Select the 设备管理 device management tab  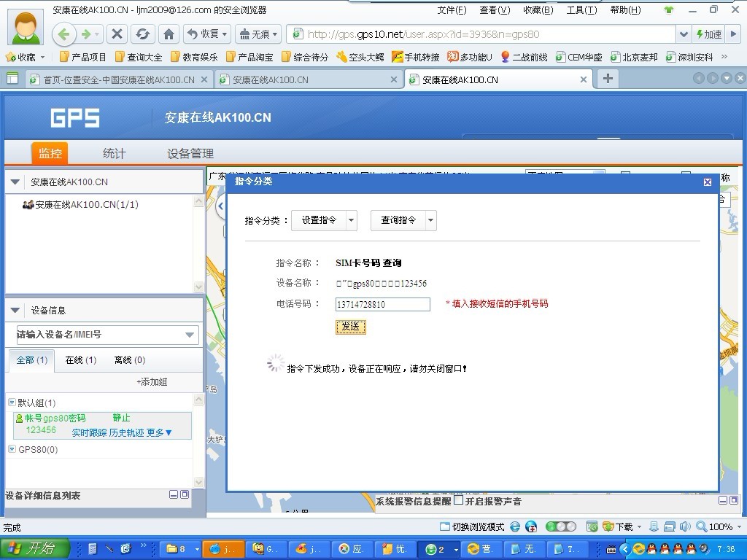pyautogui.click(x=190, y=153)
